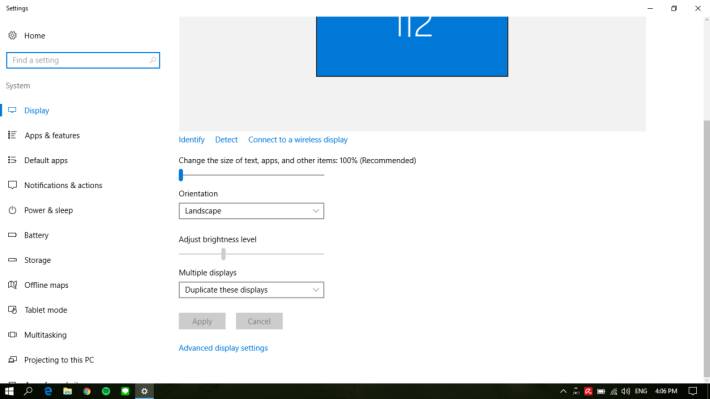Open the green chat app on taskbar
The height and width of the screenshot is (399, 710).
(125, 391)
